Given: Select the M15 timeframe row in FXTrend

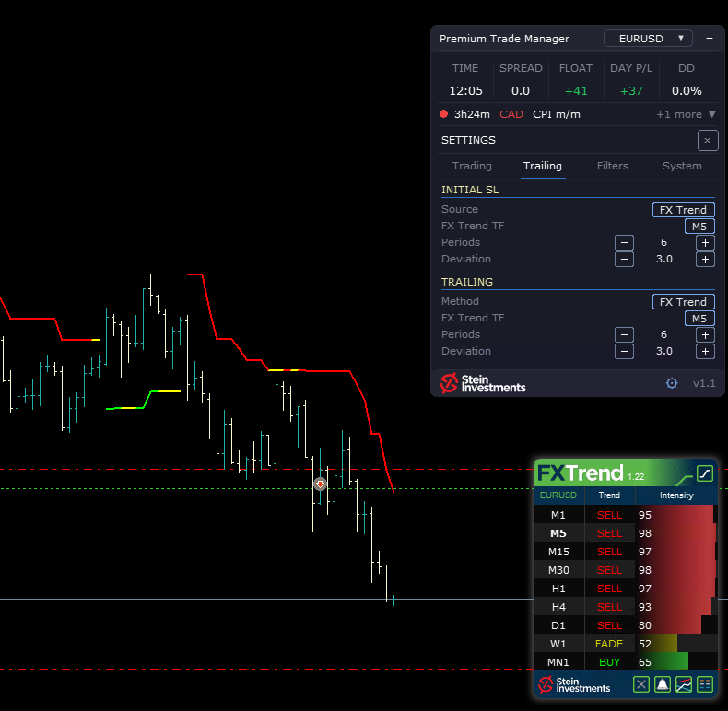Looking at the screenshot, I should point(626,552).
